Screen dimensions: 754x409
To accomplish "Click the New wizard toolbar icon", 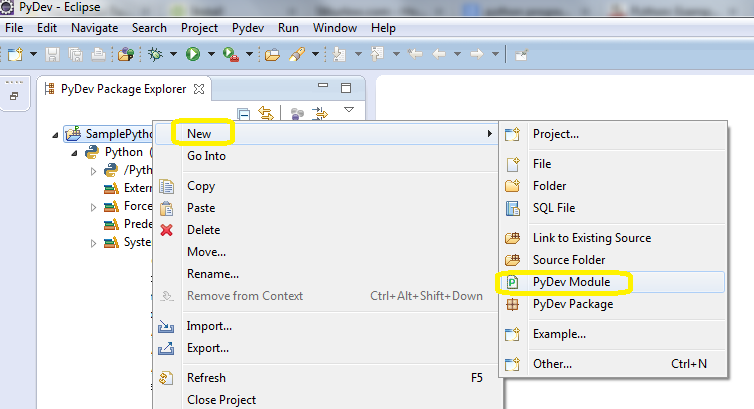I will [15, 54].
